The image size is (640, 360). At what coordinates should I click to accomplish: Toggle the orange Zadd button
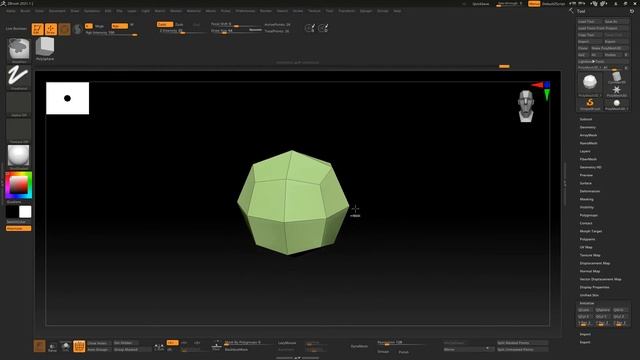point(165,24)
